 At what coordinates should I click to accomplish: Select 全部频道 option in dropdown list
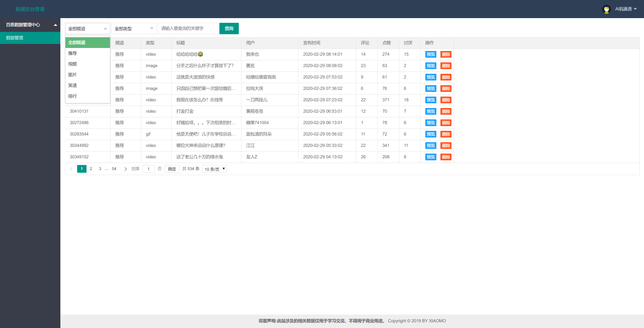tap(88, 43)
